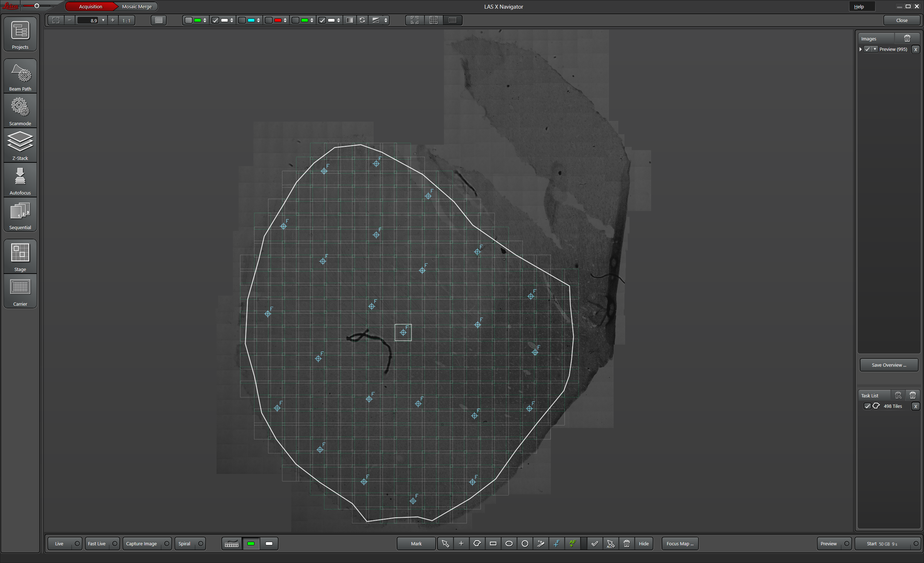Screen dimensions: 924x563
Task: Click the Save Overview button
Action: [x=889, y=365]
